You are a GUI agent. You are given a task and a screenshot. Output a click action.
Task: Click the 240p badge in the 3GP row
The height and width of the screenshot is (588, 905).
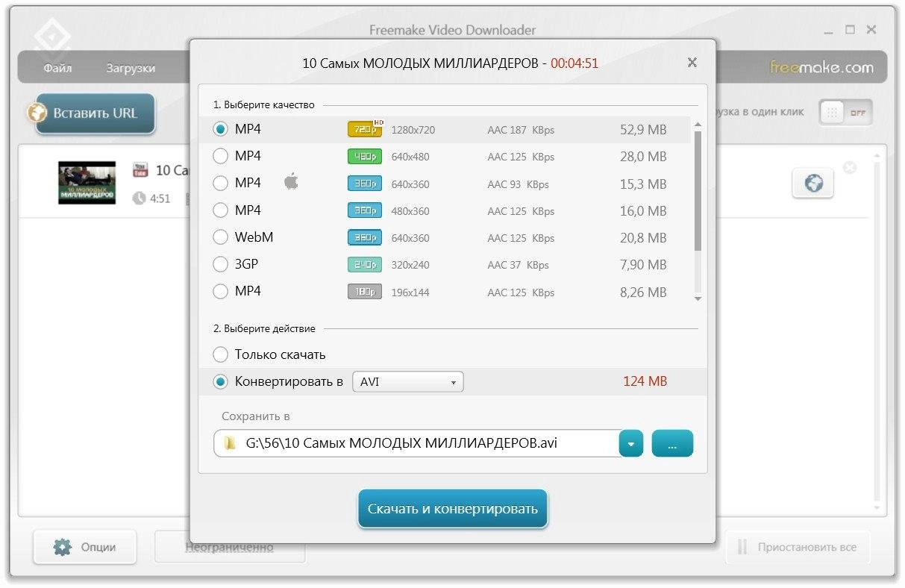tap(365, 264)
